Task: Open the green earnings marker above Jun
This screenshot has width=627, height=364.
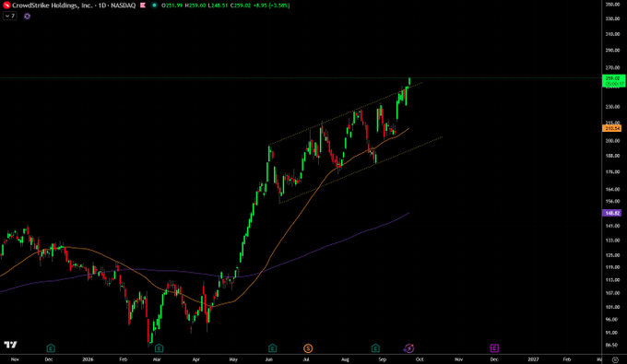Action: pos(272,348)
